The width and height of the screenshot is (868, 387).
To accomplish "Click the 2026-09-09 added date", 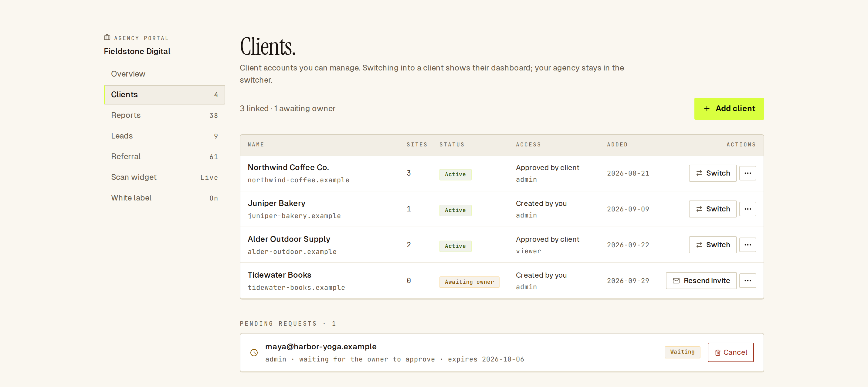I will [628, 209].
